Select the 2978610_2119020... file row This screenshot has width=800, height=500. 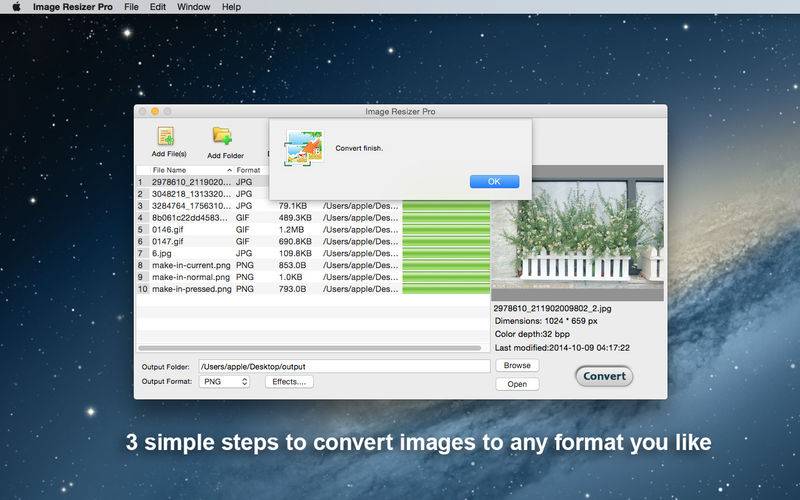pyautogui.click(x=202, y=182)
